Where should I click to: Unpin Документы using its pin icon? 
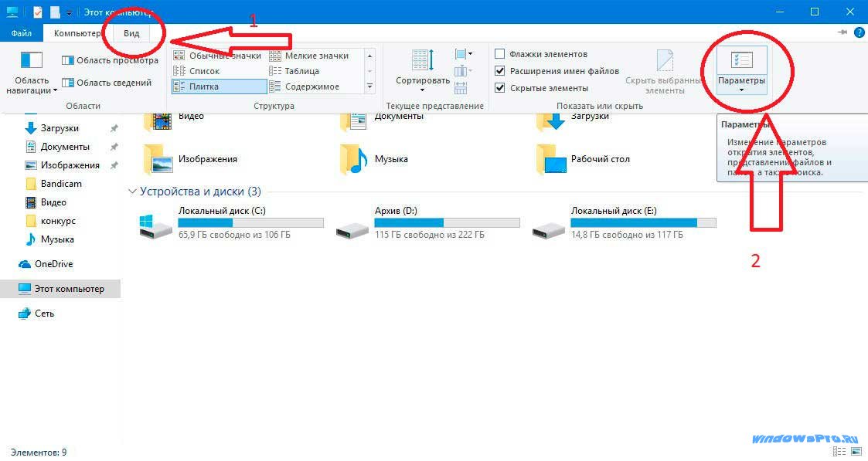pyautogui.click(x=114, y=147)
